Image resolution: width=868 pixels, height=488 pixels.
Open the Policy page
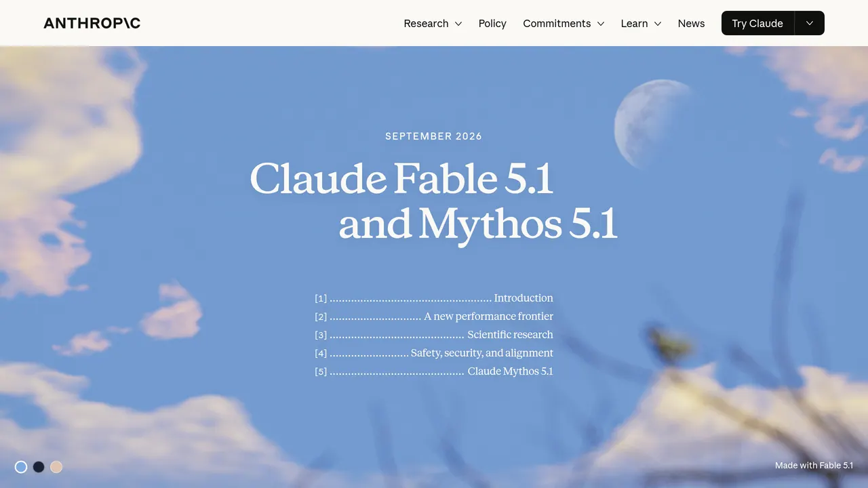tap(492, 23)
